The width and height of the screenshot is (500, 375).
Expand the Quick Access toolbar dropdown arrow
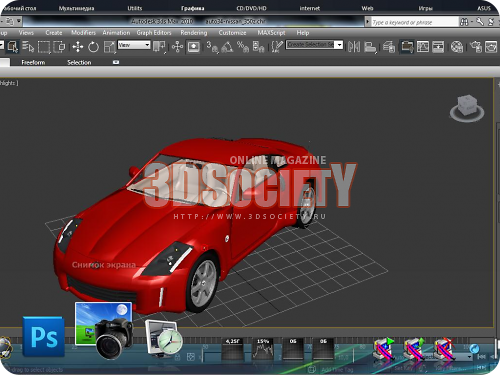[x=19, y=21]
